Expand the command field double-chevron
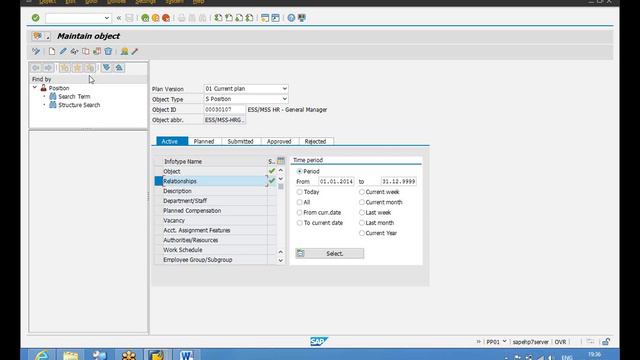 coord(119,18)
